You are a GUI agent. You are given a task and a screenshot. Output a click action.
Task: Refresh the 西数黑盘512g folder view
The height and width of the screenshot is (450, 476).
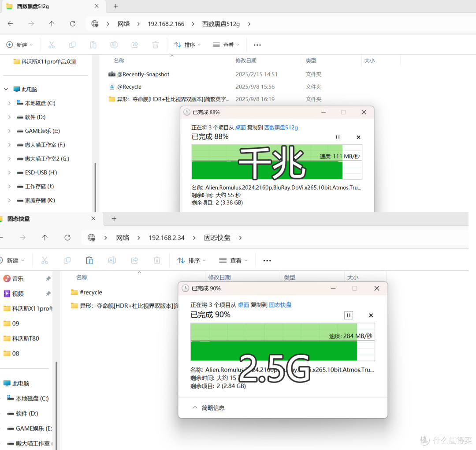pyautogui.click(x=73, y=24)
